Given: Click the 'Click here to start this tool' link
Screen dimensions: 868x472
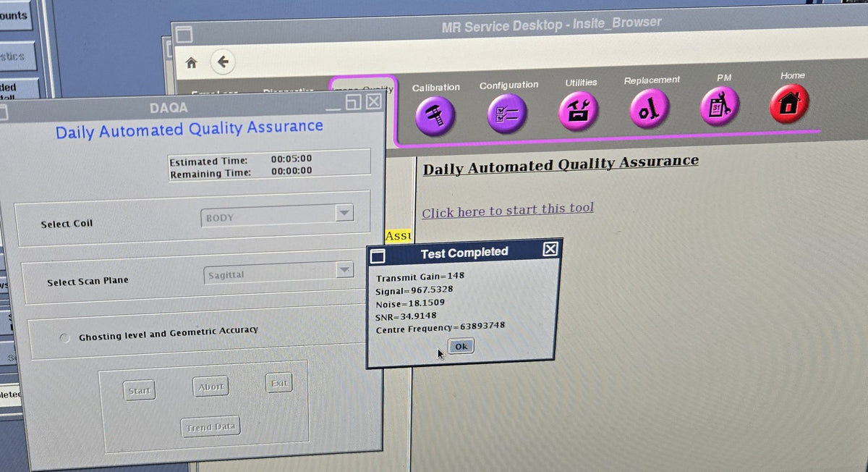Looking at the screenshot, I should [508, 210].
